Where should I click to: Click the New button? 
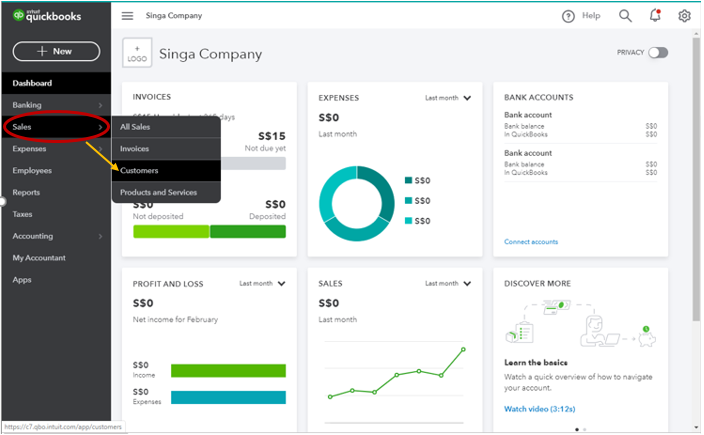pyautogui.click(x=56, y=51)
